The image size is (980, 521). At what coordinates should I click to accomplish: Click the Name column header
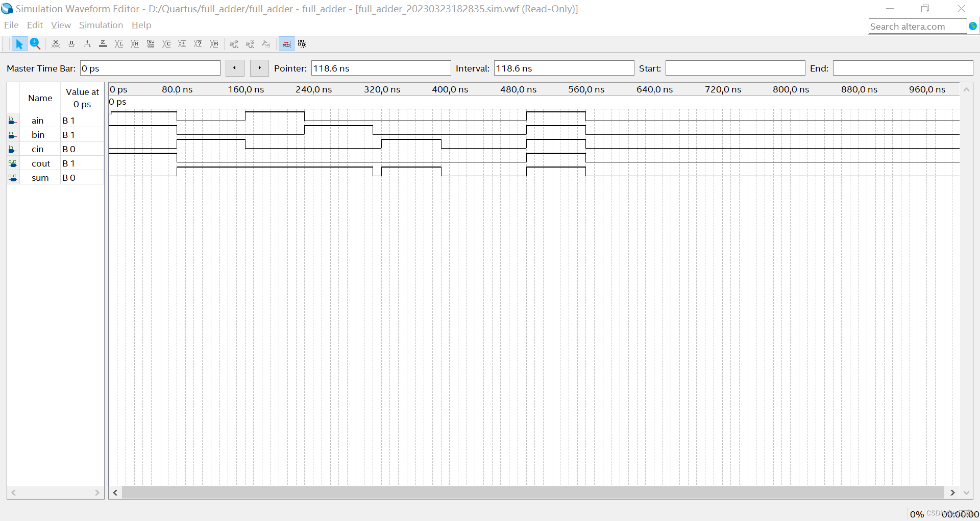[x=40, y=98]
